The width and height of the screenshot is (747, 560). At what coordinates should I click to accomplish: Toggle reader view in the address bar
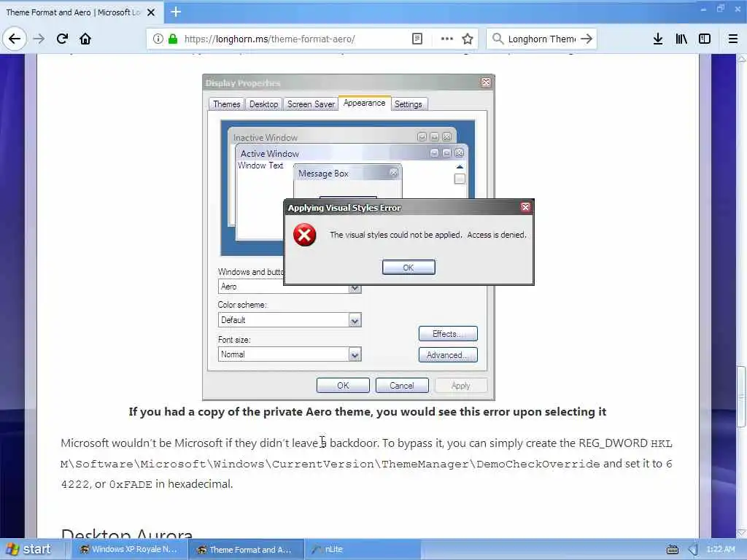click(x=417, y=39)
